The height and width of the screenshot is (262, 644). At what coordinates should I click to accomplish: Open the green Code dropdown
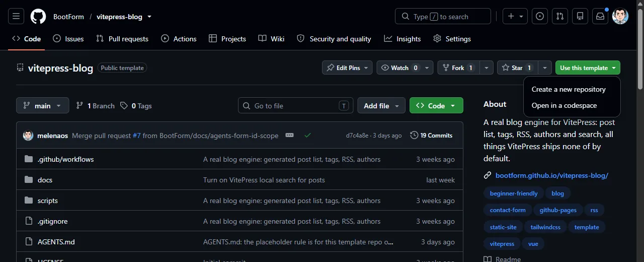pyautogui.click(x=436, y=106)
